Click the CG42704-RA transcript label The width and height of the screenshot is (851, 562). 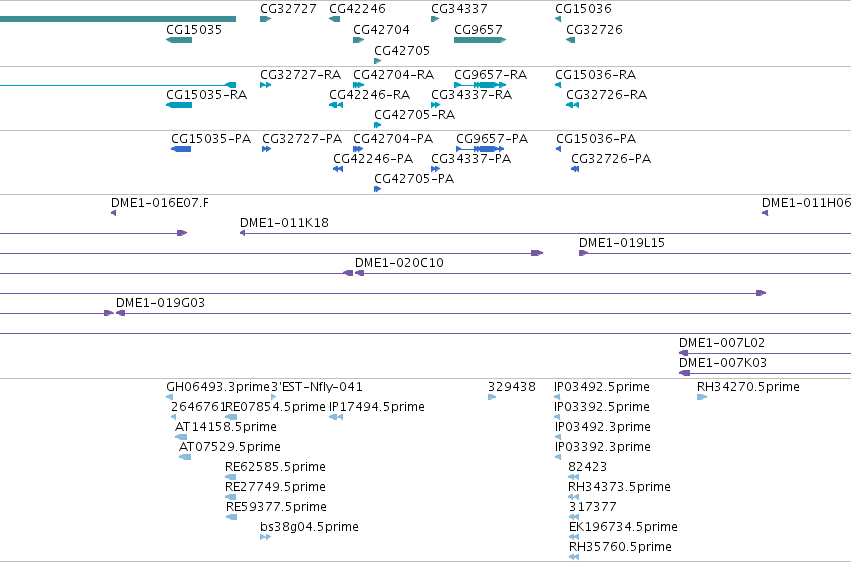pos(393,75)
